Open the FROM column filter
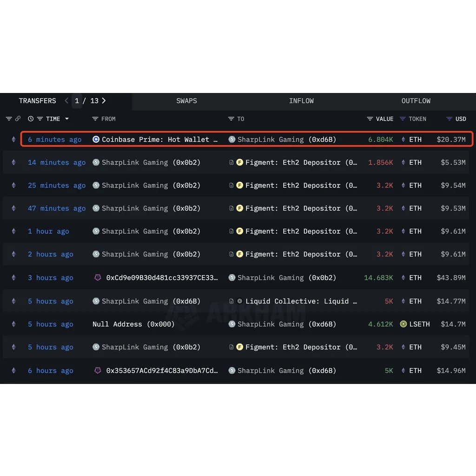 tap(95, 119)
